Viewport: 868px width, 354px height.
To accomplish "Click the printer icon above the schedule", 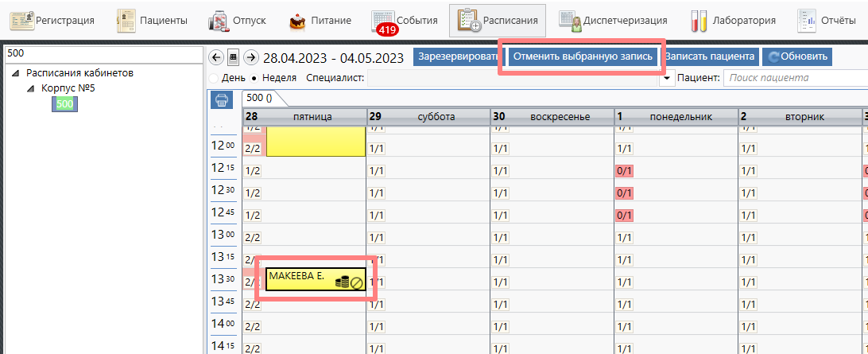I will (x=220, y=99).
